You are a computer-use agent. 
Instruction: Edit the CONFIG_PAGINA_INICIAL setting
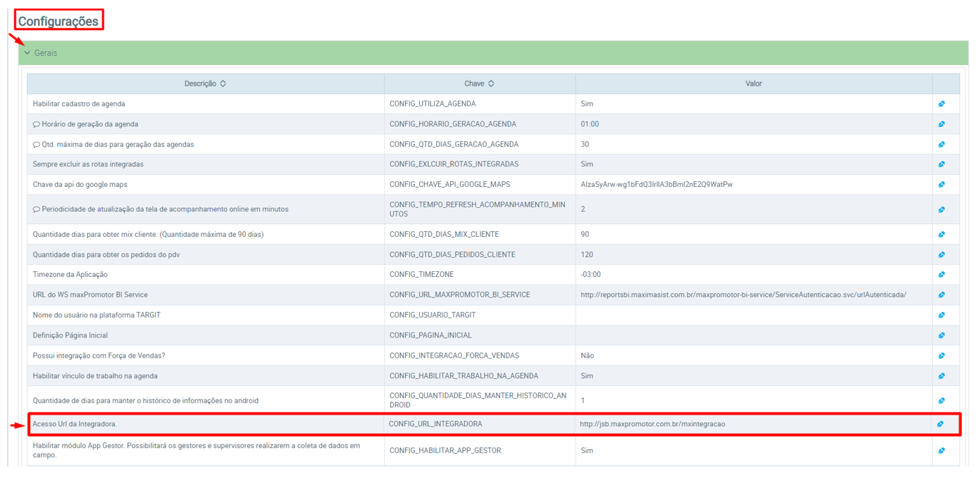941,335
